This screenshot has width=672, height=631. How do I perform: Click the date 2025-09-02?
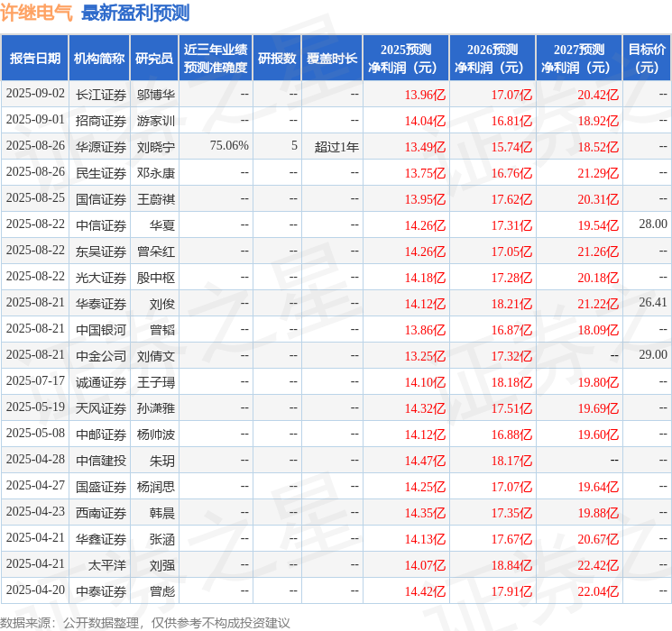point(35,94)
